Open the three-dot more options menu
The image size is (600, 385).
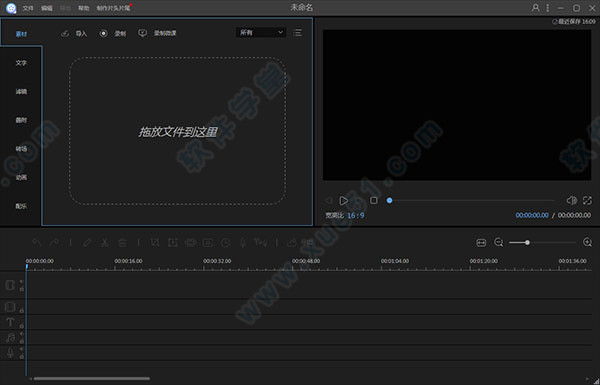point(548,8)
